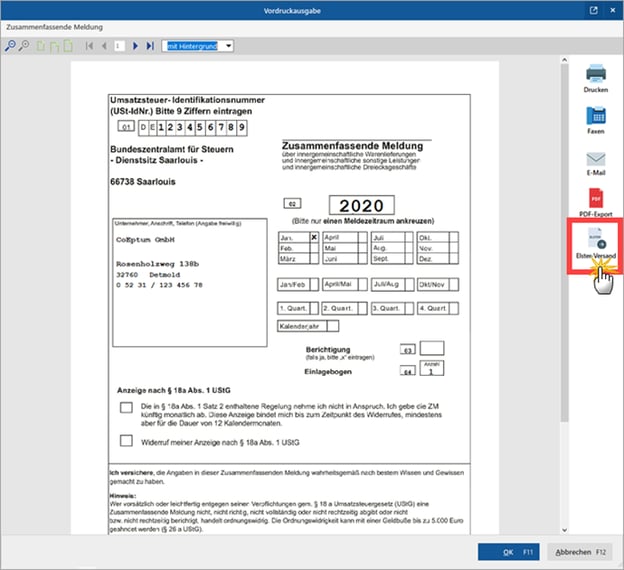
Task: Click the Zusammenfassende Meldung tab label
Action: coord(52,28)
